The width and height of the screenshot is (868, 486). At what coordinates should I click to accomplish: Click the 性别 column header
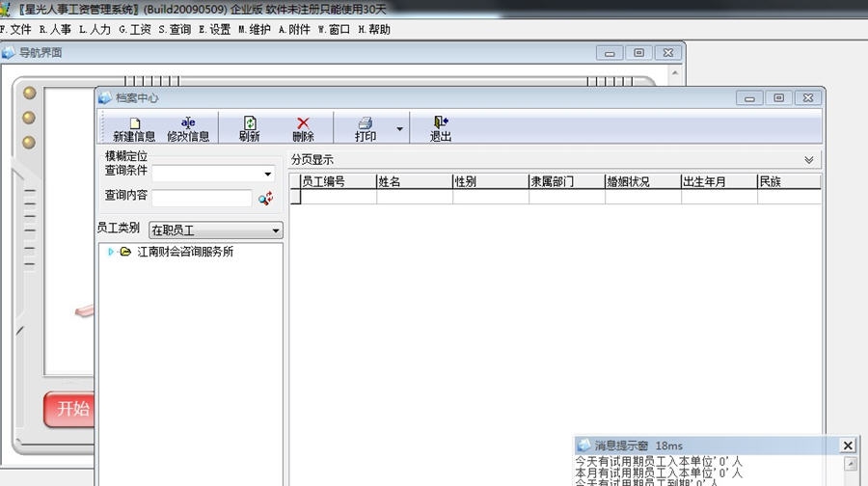click(x=491, y=181)
